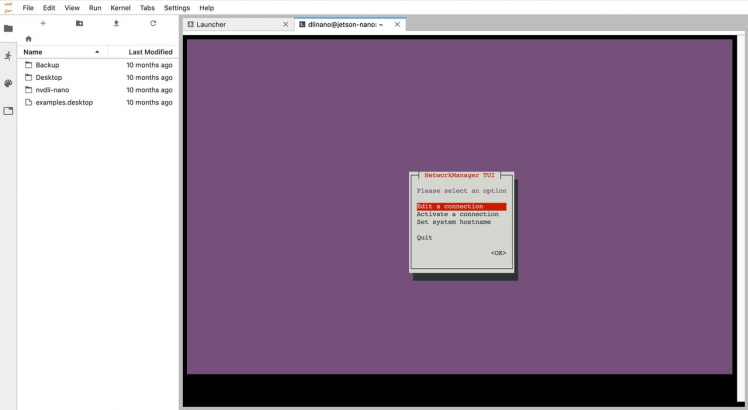This screenshot has width=748, height=410.
Task: Close the dlinano@jetson-nano terminal tab
Action: coord(397,24)
